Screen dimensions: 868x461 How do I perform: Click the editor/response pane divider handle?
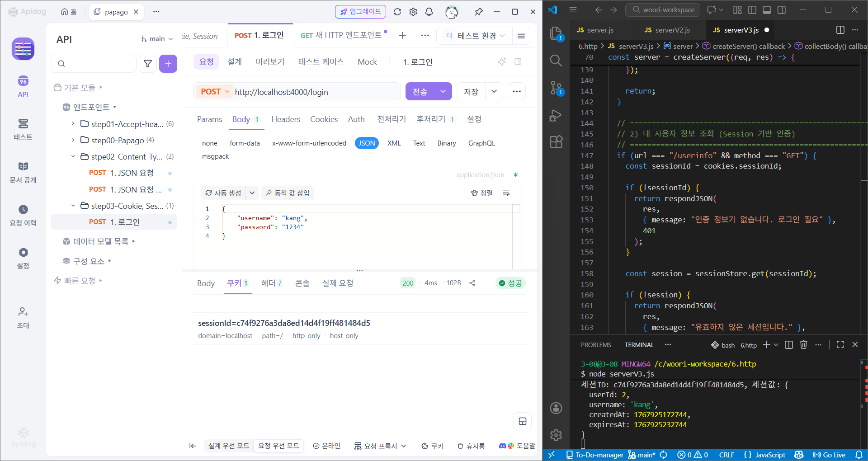click(x=359, y=270)
